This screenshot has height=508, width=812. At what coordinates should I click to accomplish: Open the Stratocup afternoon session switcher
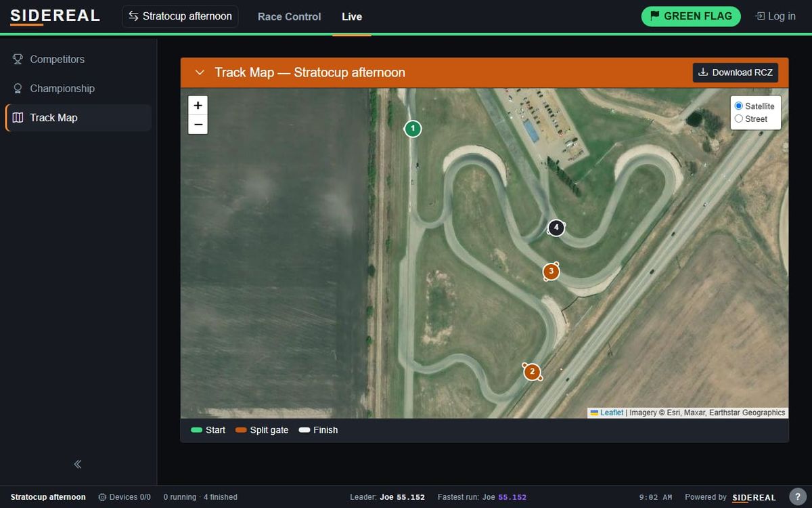180,16
